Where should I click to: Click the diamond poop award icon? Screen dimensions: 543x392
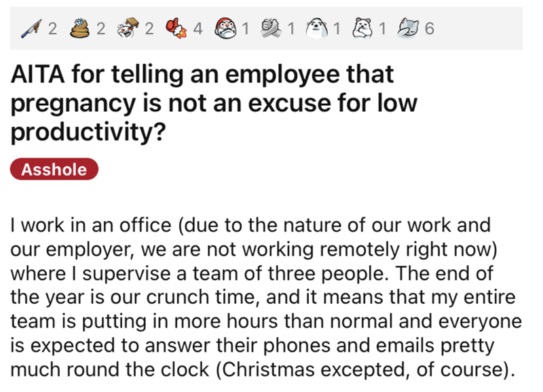click(81, 29)
